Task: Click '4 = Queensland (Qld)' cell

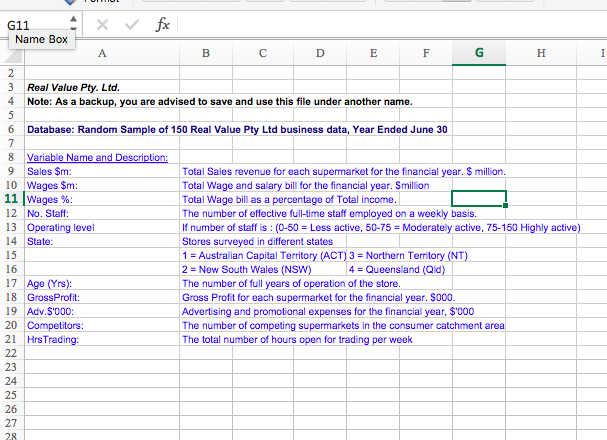Action: (397, 269)
